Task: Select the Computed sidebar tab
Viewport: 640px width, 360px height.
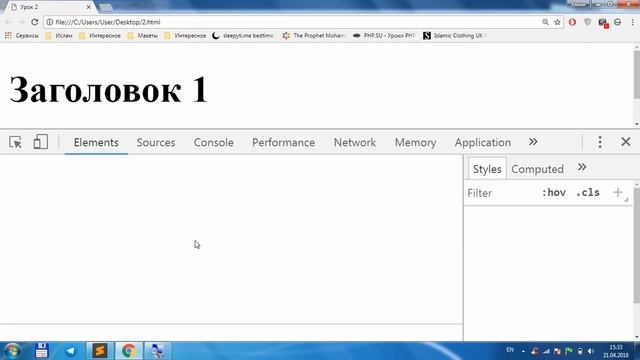Action: click(537, 169)
